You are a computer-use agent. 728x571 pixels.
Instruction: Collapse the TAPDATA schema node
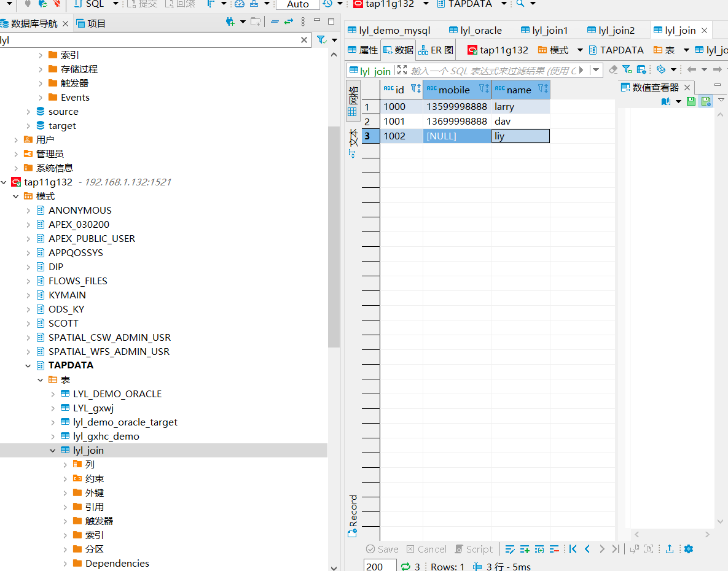(x=28, y=365)
